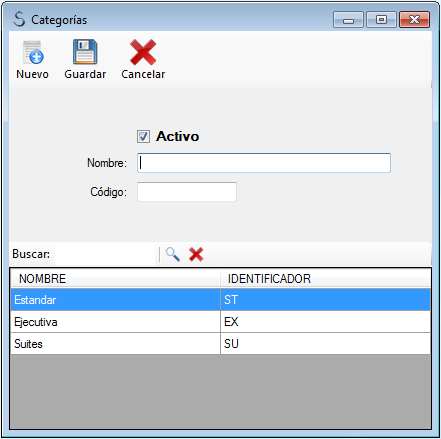Image resolution: width=441 pixels, height=439 pixels.
Task: Save with the Guardar floppy disk icon
Action: click(85, 52)
